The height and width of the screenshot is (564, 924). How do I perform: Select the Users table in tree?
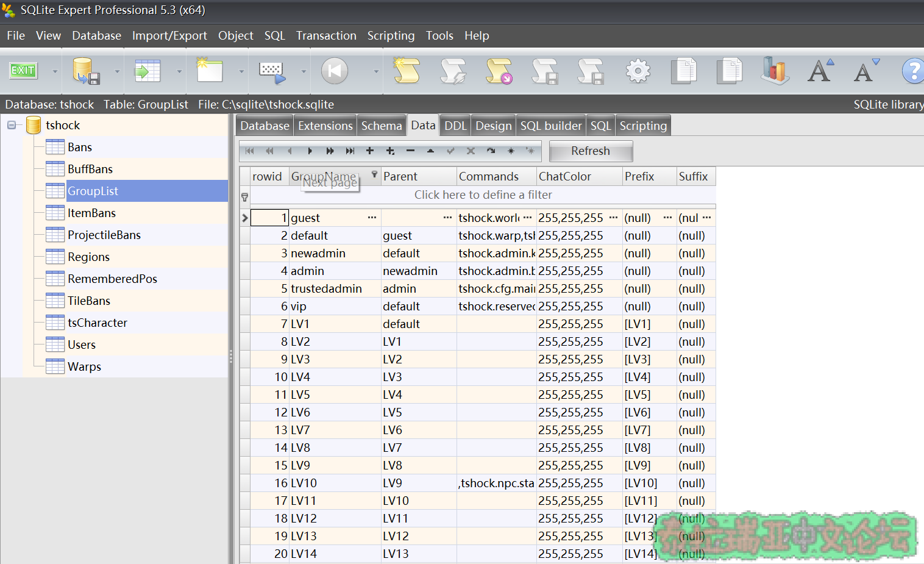pos(82,344)
